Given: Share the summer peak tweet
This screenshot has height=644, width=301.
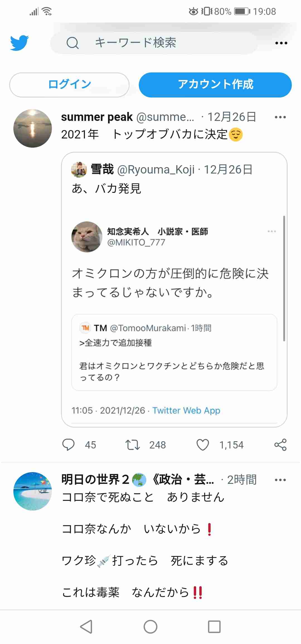Looking at the screenshot, I should click(280, 445).
